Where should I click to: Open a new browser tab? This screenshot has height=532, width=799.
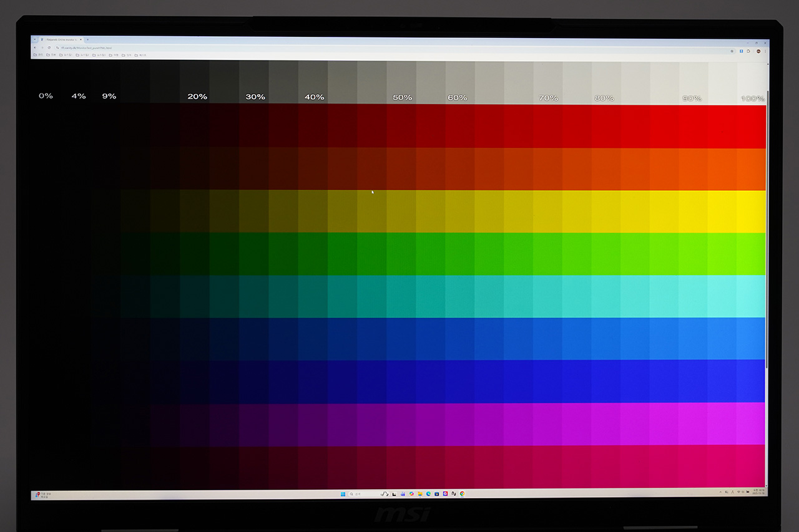(88, 39)
